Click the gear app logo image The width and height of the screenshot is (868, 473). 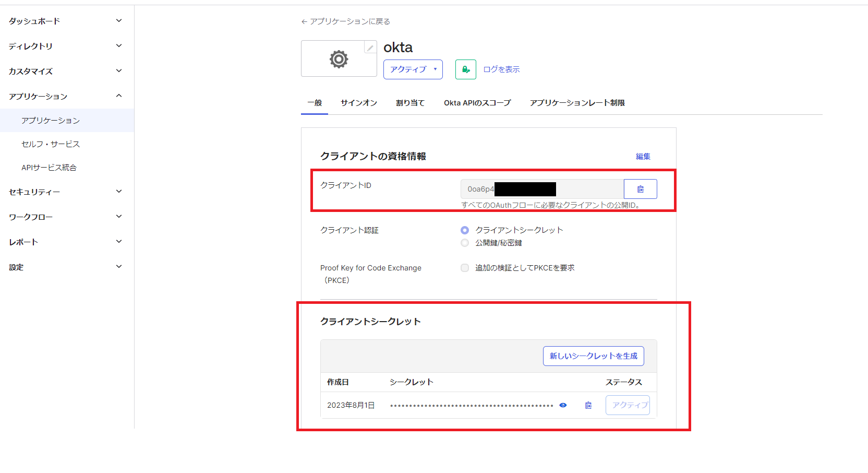pos(339,59)
